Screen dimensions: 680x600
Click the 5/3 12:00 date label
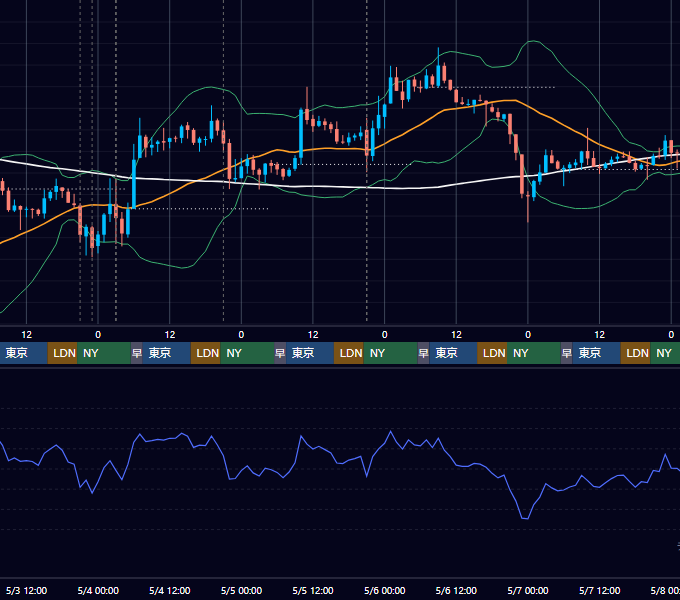coord(26,590)
